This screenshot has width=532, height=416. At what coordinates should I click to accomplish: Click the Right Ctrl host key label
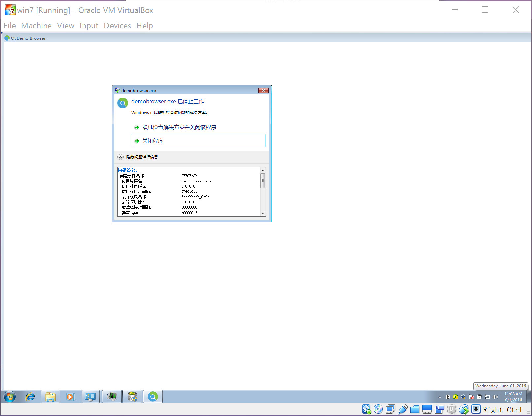[503, 410]
